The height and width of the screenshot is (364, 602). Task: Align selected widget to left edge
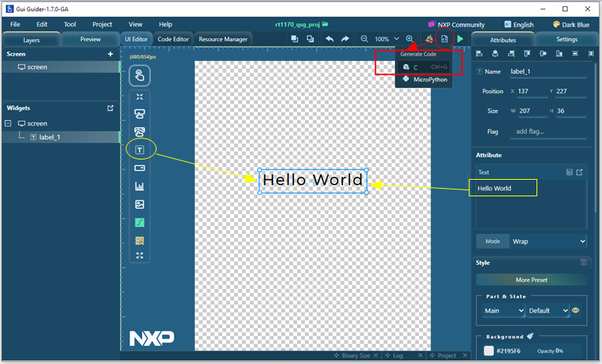pos(479,53)
